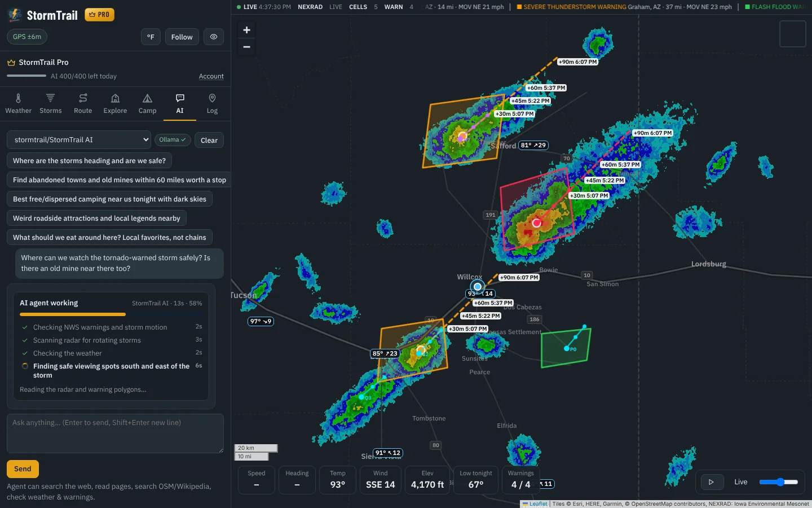
Task: Select the AI chat tab icon
Action: point(180,98)
